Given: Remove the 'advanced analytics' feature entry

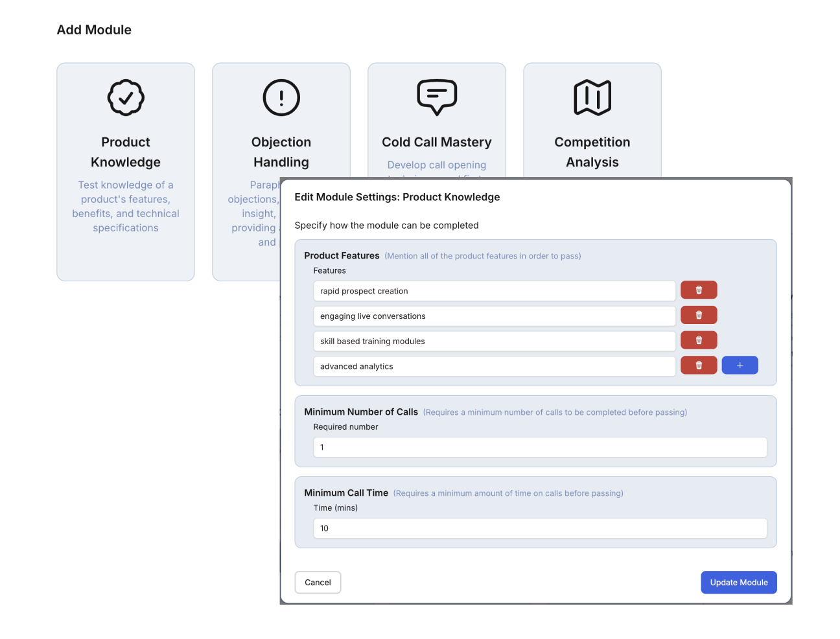Looking at the screenshot, I should point(698,366).
